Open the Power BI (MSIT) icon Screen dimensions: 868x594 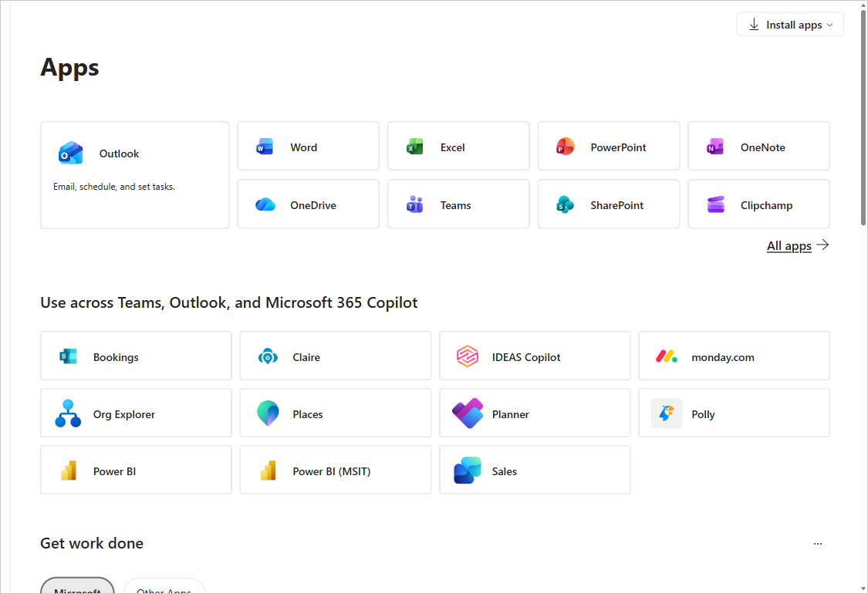(x=268, y=471)
